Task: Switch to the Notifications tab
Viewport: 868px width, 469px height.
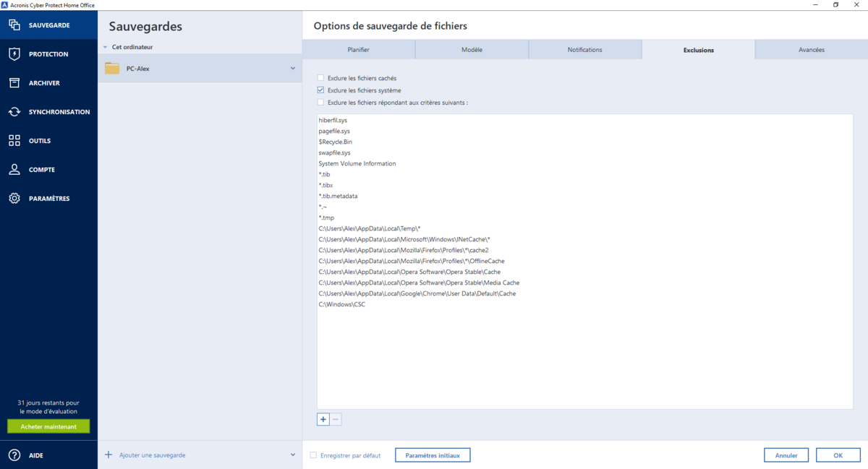Action: pyautogui.click(x=585, y=50)
